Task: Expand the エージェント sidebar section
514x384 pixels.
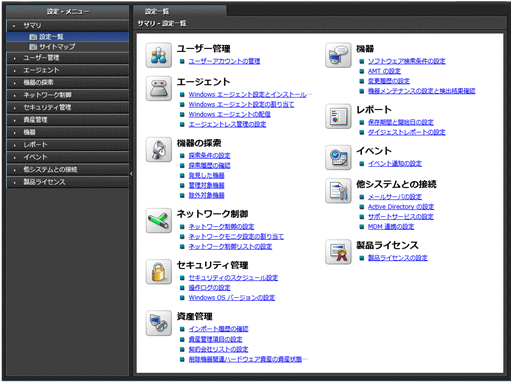Action: [14, 70]
